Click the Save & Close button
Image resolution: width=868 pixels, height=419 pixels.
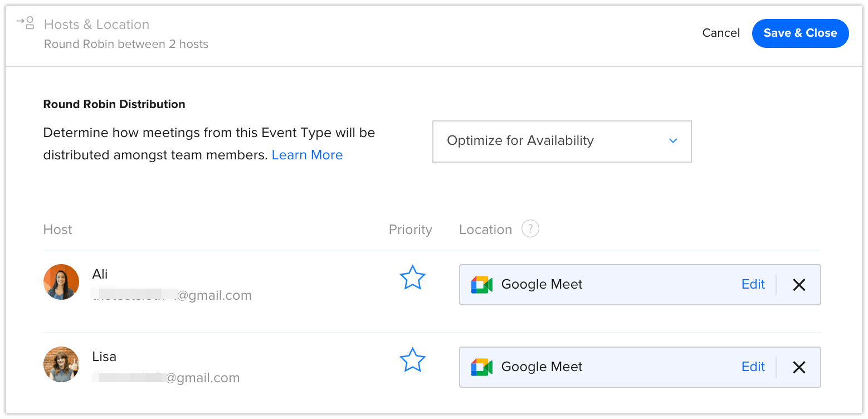click(800, 33)
